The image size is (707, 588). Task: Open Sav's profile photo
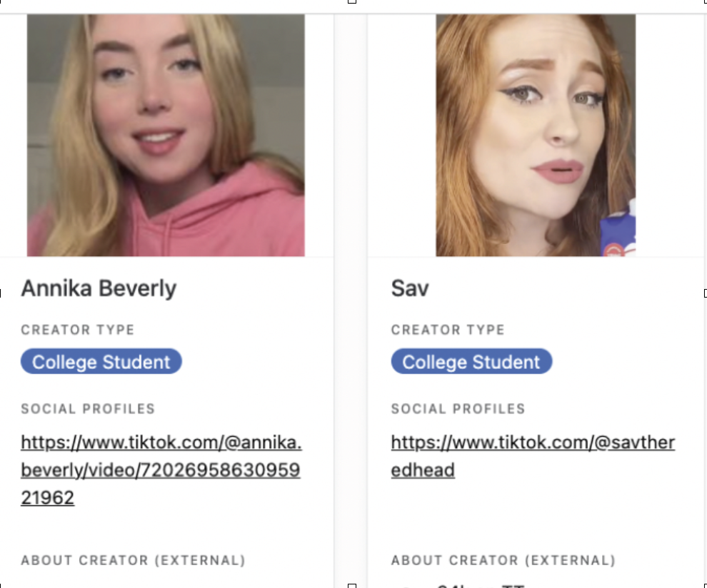point(536,135)
